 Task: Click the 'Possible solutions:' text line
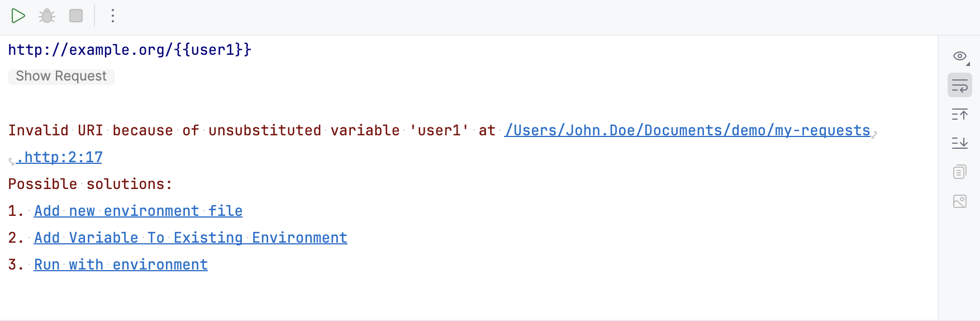point(90,185)
